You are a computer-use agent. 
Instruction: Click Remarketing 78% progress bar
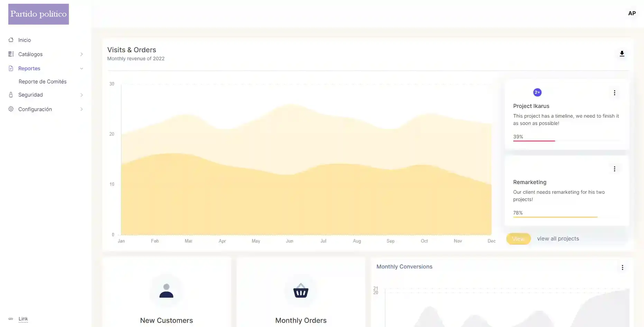pyautogui.click(x=567, y=217)
